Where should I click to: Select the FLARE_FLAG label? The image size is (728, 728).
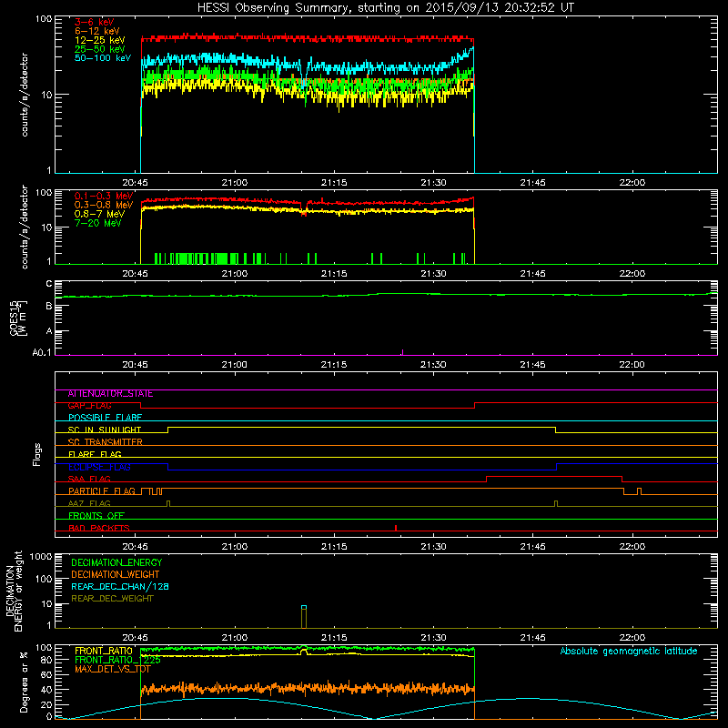pyautogui.click(x=95, y=454)
